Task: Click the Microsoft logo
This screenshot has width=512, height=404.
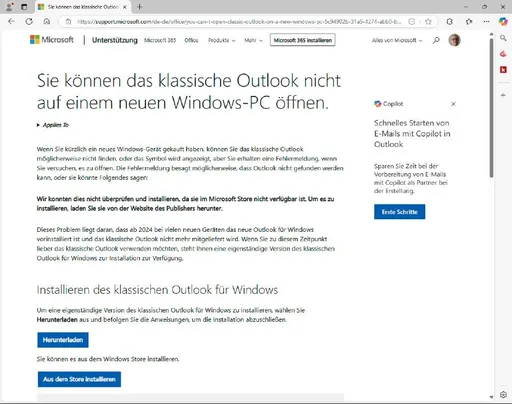Action: tap(52, 40)
